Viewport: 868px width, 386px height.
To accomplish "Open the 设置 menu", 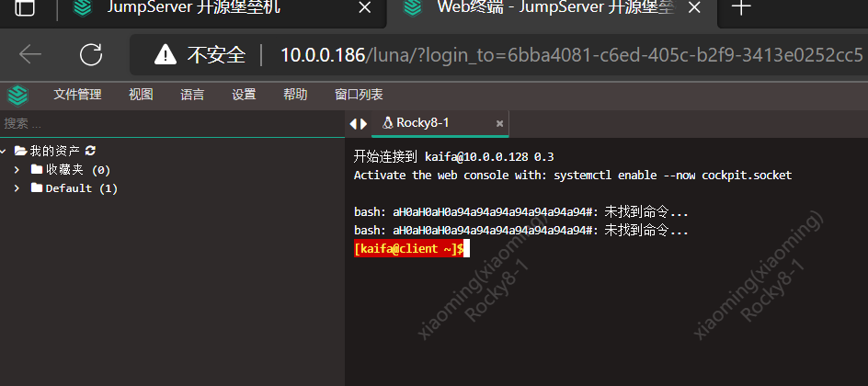I will pyautogui.click(x=244, y=95).
